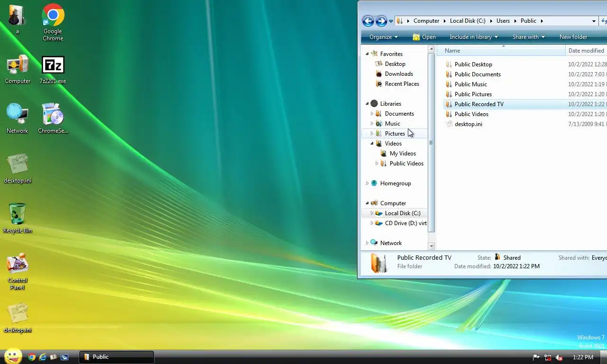Open the recent pages dropdown beside Forward

[391, 21]
